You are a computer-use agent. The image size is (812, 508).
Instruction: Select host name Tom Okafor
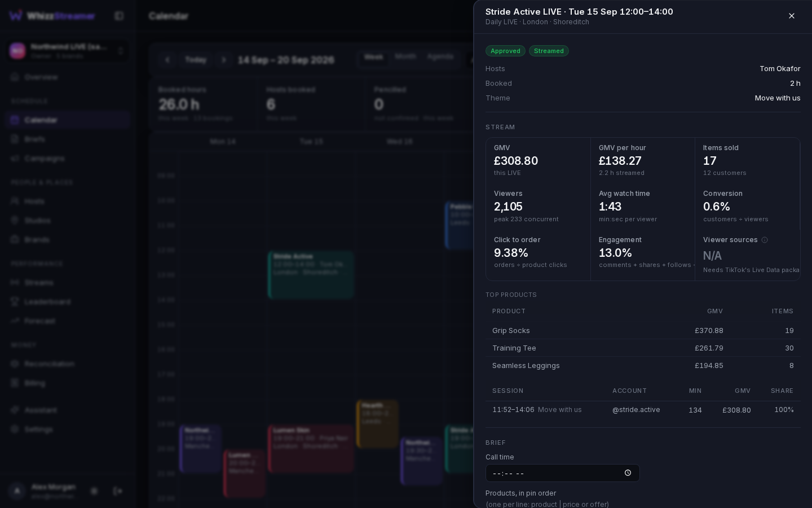click(x=780, y=69)
